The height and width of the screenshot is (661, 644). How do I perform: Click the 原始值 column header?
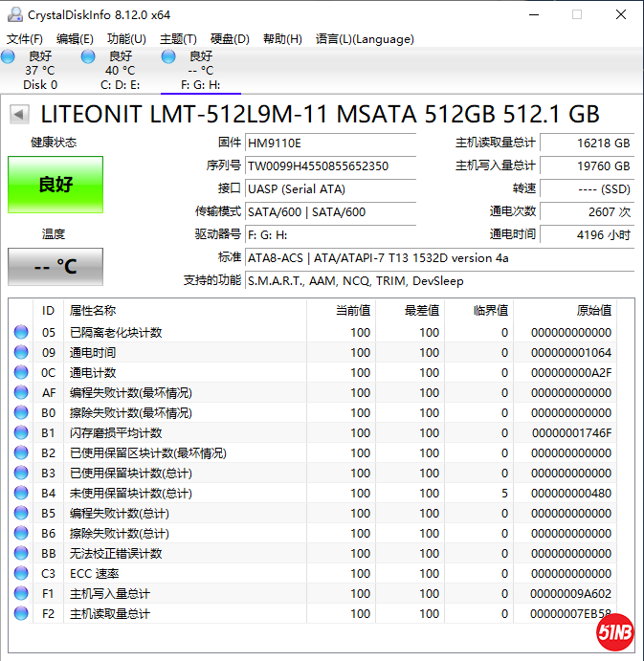(591, 311)
